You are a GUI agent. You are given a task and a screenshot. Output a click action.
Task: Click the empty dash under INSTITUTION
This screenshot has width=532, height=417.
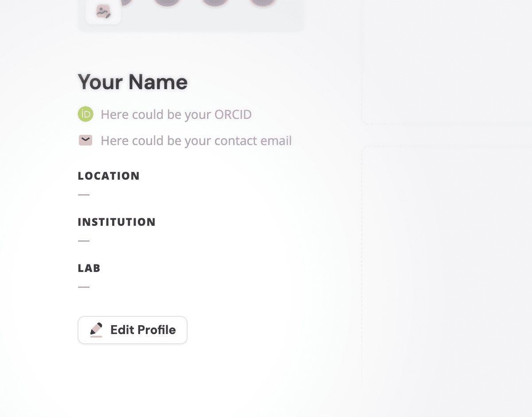pyautogui.click(x=84, y=240)
